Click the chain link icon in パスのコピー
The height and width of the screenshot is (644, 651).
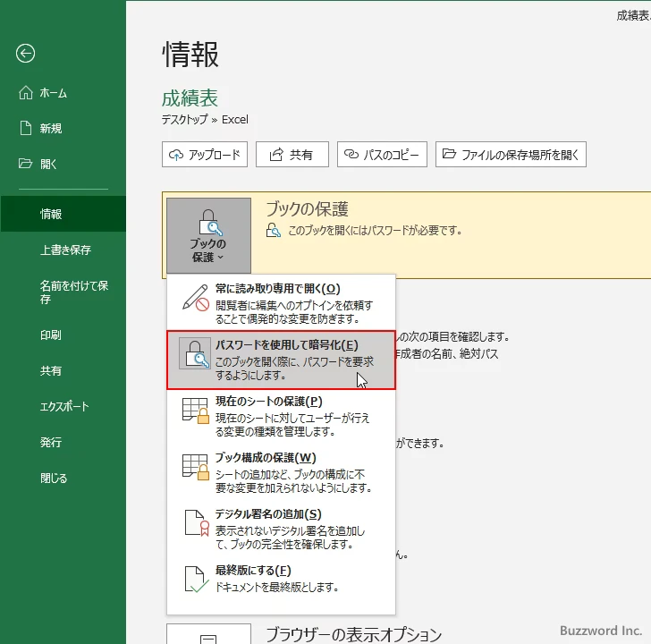tap(351, 154)
